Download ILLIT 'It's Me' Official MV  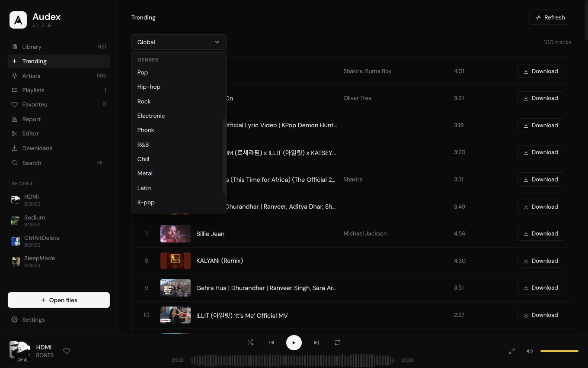click(x=540, y=315)
